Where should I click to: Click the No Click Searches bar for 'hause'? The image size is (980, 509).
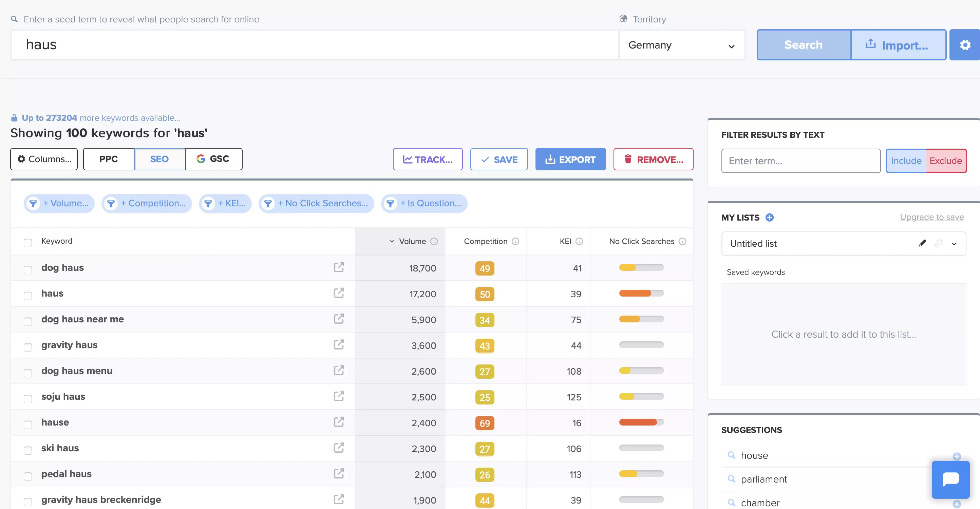641,422
